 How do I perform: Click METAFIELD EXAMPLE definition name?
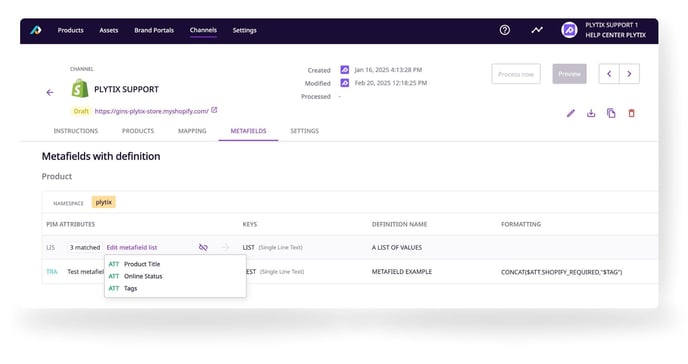[x=401, y=271]
